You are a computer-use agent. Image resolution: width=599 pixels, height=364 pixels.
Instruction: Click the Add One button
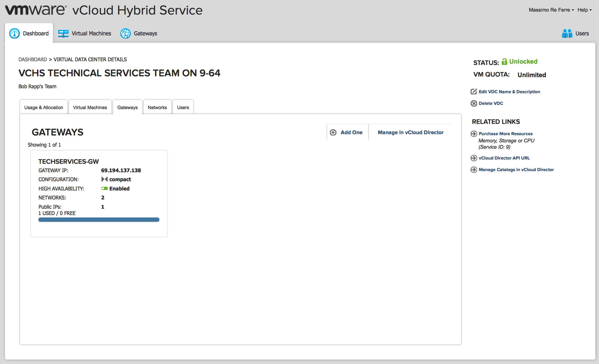(348, 132)
